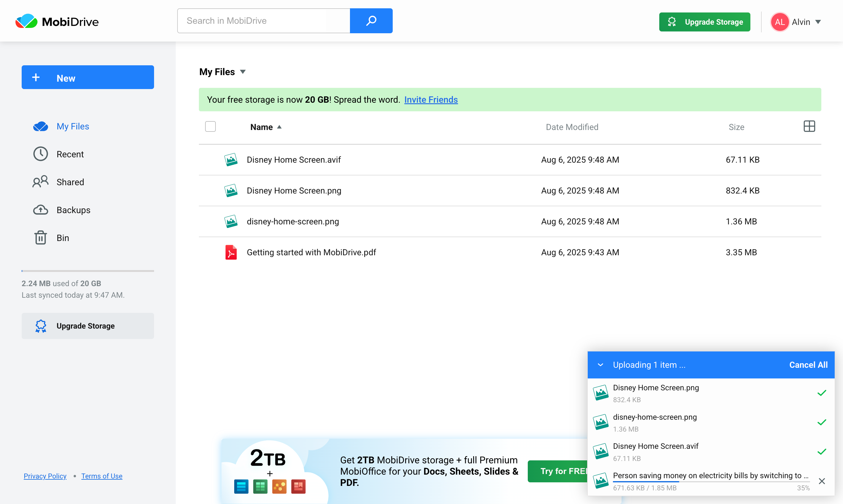The width and height of the screenshot is (843, 504).
Task: Open the Recent section
Action: coord(70,154)
